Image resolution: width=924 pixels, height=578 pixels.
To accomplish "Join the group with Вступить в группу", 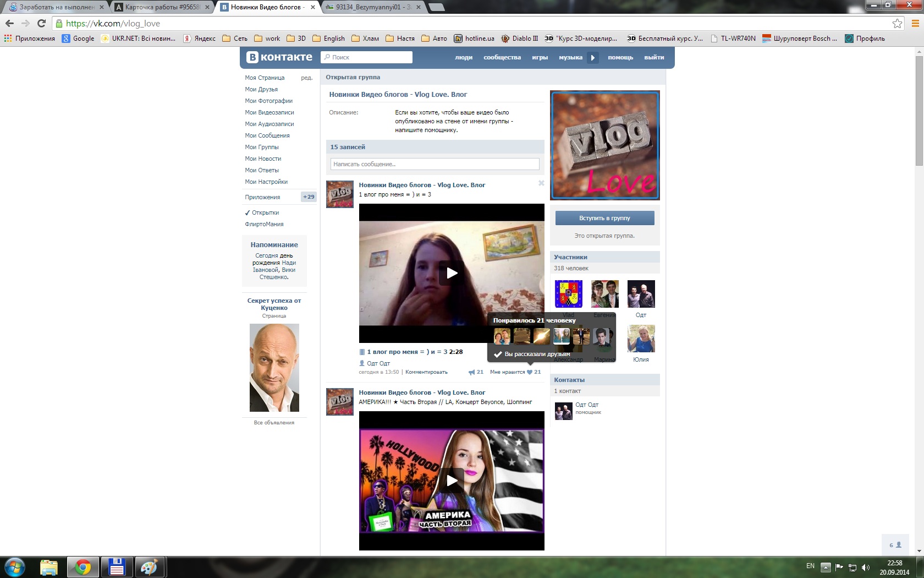I will pyautogui.click(x=604, y=218).
